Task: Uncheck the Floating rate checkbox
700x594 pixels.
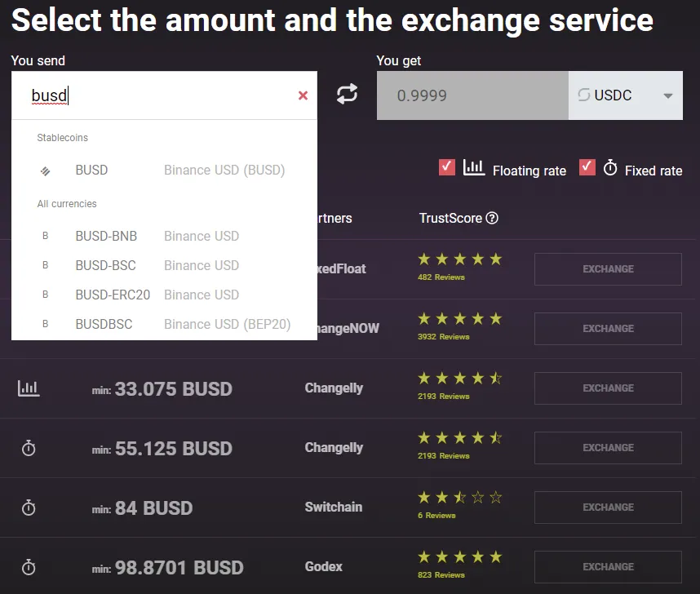Action: tap(447, 167)
